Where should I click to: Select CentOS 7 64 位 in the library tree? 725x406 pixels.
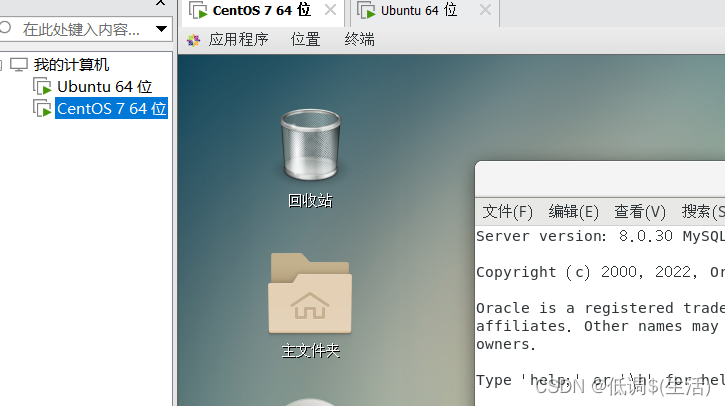coord(111,109)
